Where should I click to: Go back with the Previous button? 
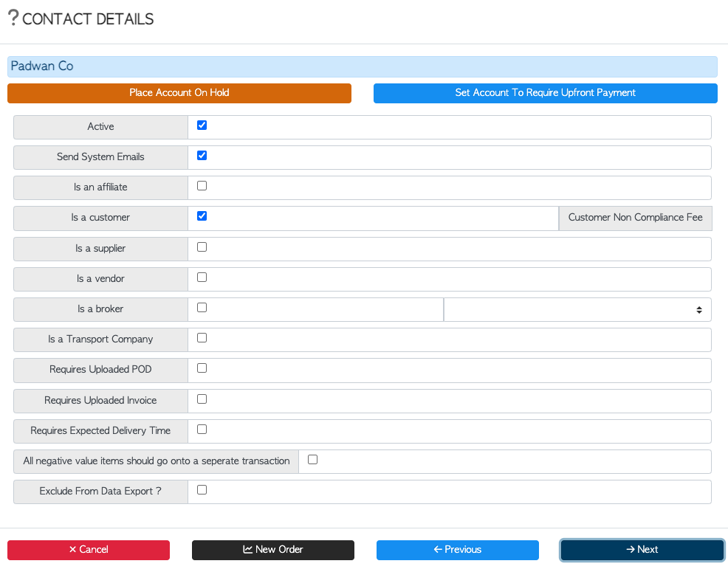[457, 550]
